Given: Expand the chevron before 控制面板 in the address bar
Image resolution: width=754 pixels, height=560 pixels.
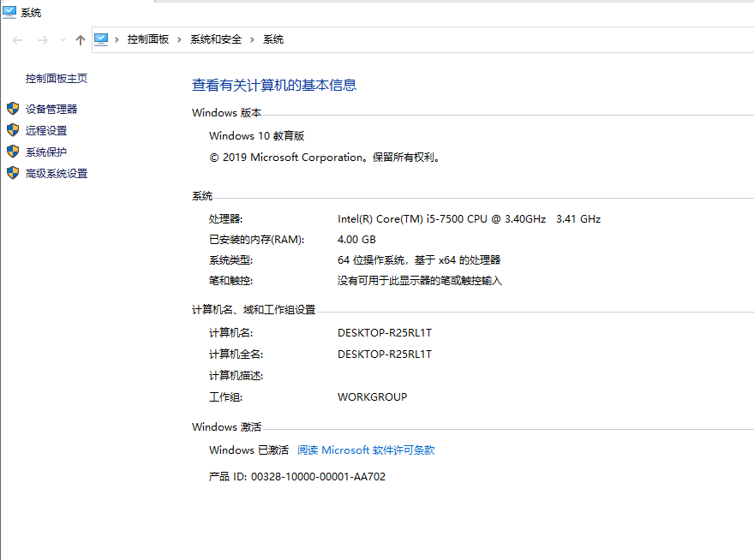Looking at the screenshot, I should click(117, 39).
